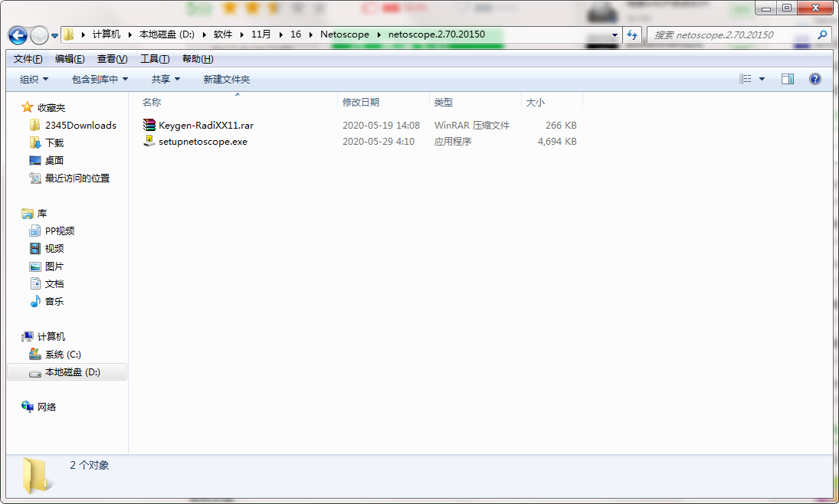Click the 视频 library film icon
The height and width of the screenshot is (504, 839).
[x=35, y=249]
